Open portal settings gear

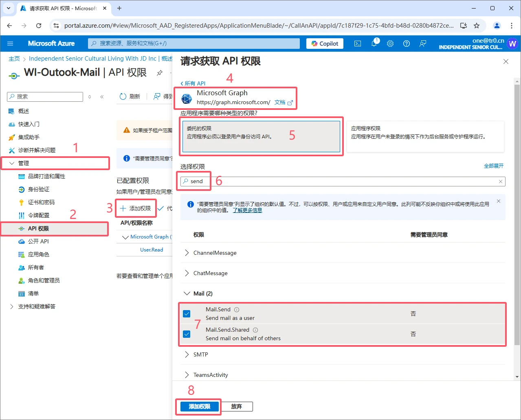390,44
